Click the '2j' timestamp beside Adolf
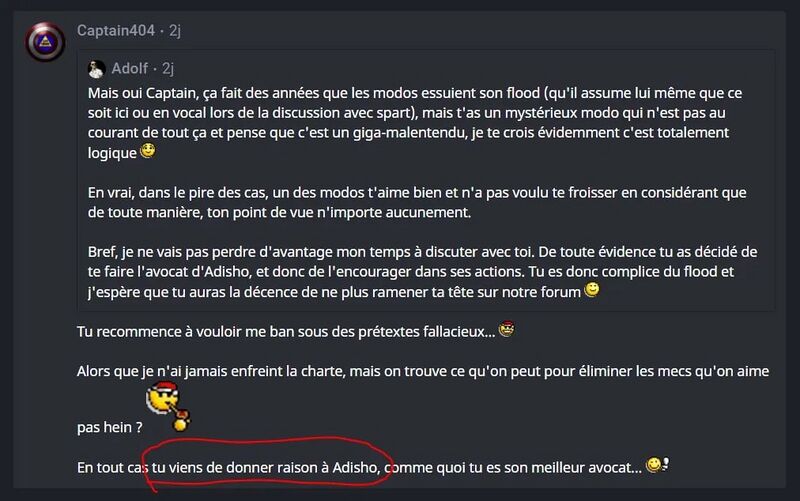Viewport: 800px width, 501px height. [x=168, y=68]
